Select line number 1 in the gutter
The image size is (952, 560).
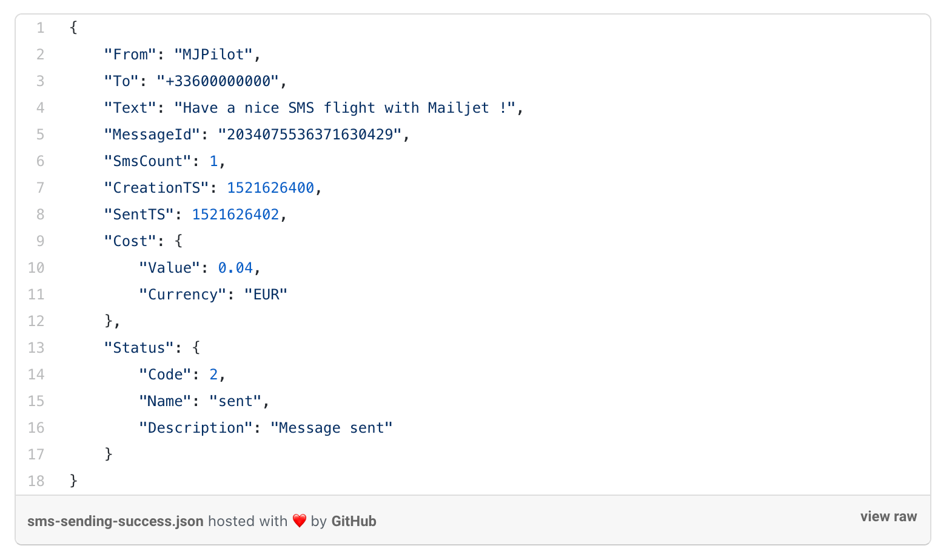click(x=40, y=28)
